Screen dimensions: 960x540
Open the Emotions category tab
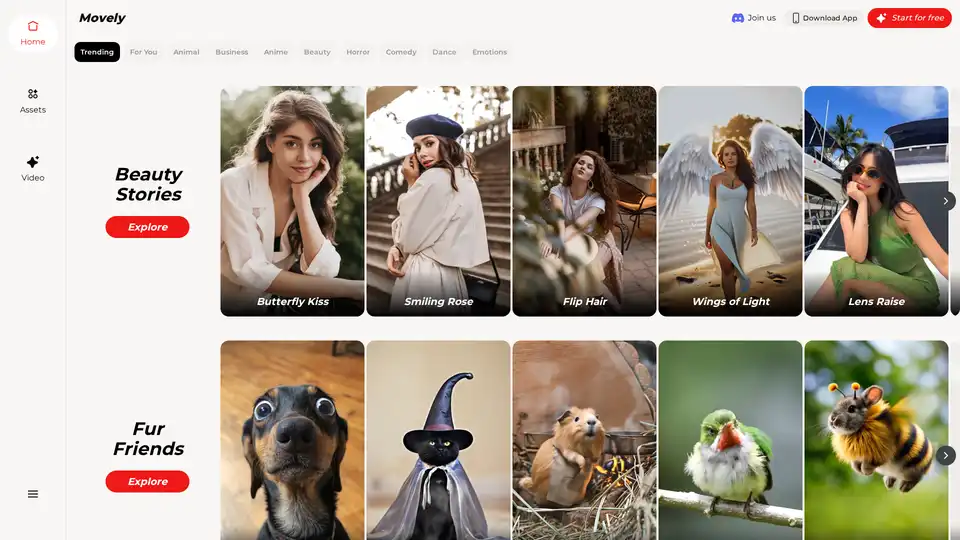[x=489, y=52]
